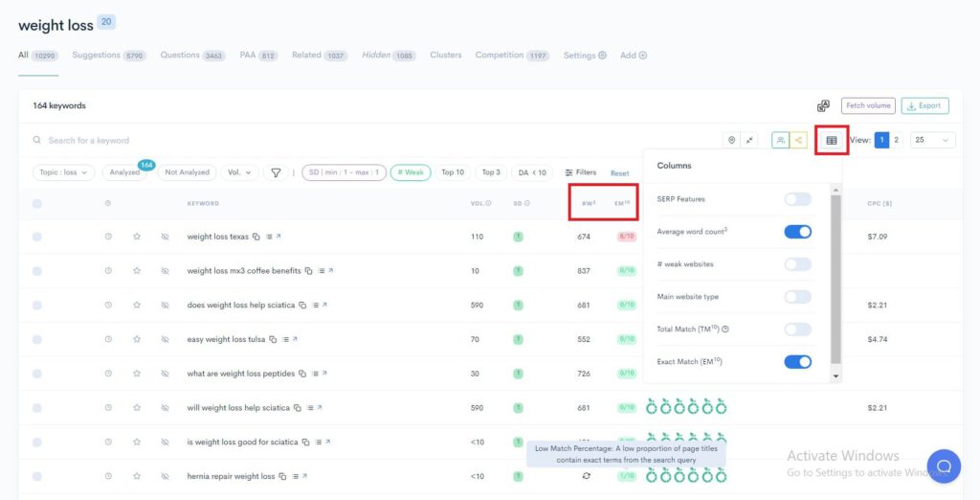This screenshot has height=500, width=980.
Task: Apply the Top 3 filter
Action: click(x=491, y=172)
